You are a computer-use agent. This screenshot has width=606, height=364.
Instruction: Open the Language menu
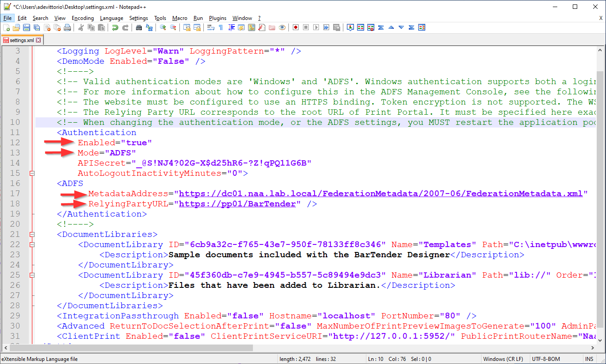112,18
